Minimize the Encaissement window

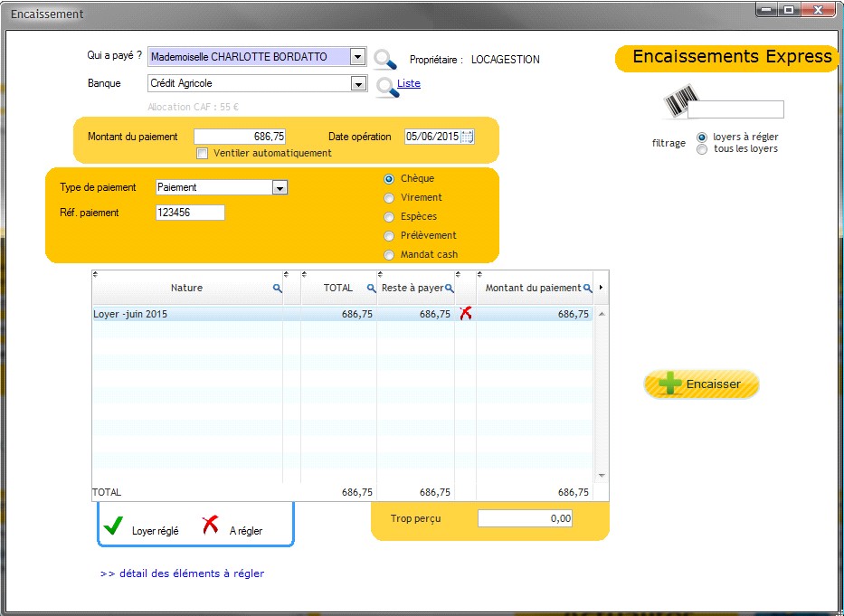pos(767,10)
